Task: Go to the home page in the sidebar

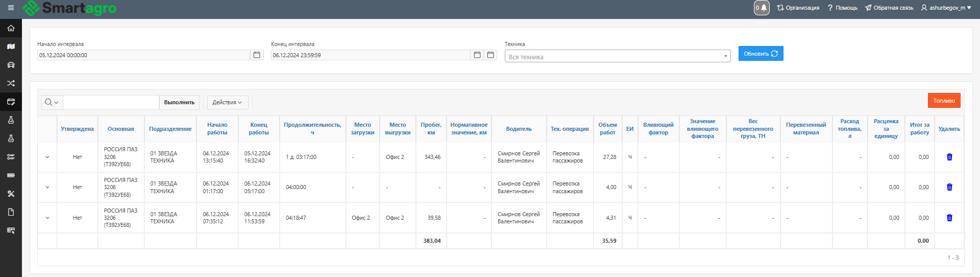Action: 11,28
